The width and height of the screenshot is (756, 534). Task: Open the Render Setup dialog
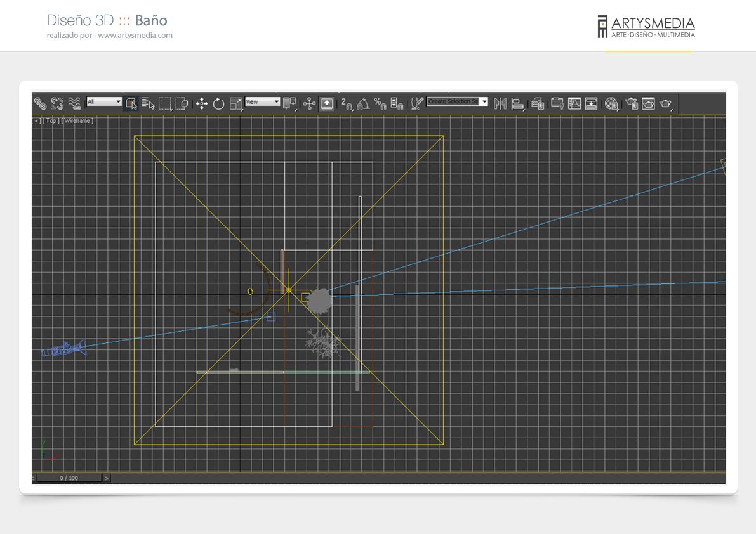click(632, 103)
